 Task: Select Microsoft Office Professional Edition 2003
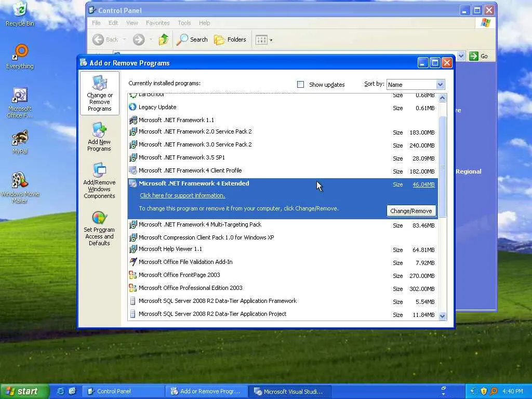pyautogui.click(x=283, y=288)
